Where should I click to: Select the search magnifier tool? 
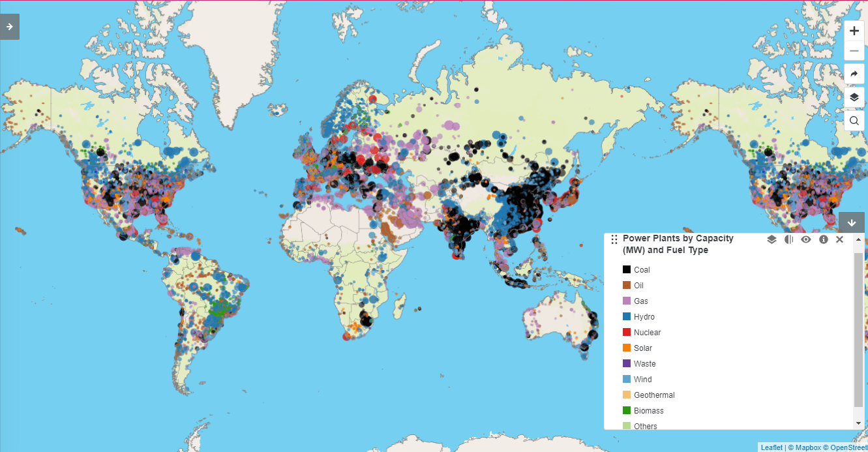click(x=854, y=120)
